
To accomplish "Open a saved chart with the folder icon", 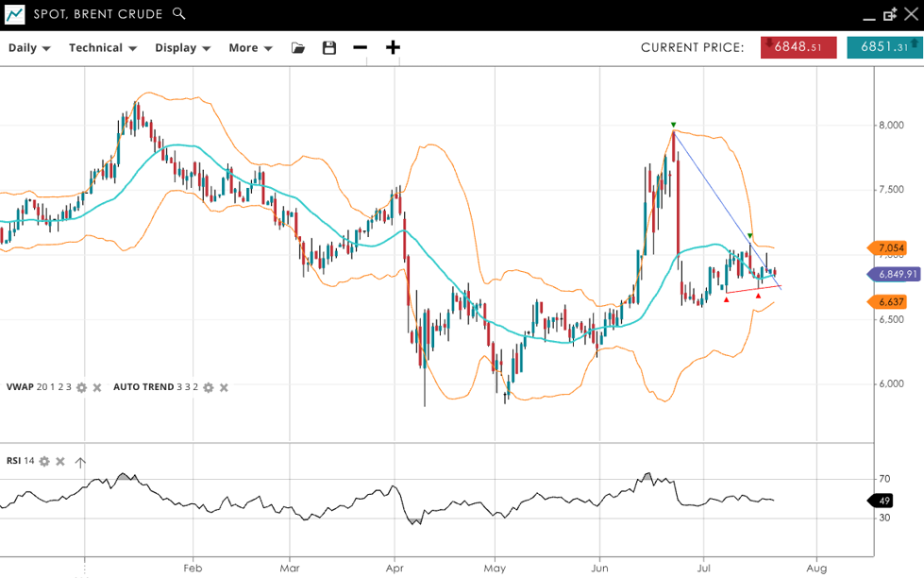I will click(298, 48).
